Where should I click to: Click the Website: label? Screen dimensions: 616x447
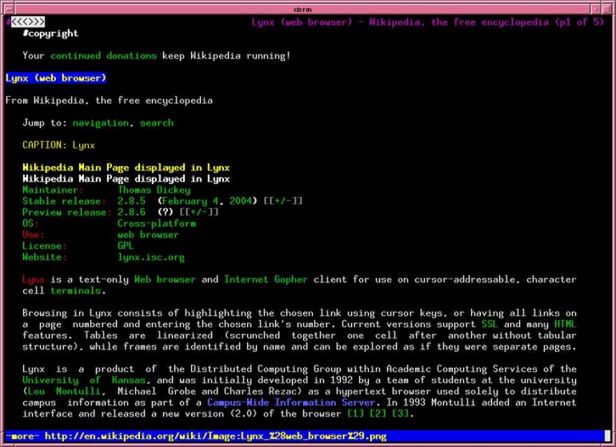point(44,257)
